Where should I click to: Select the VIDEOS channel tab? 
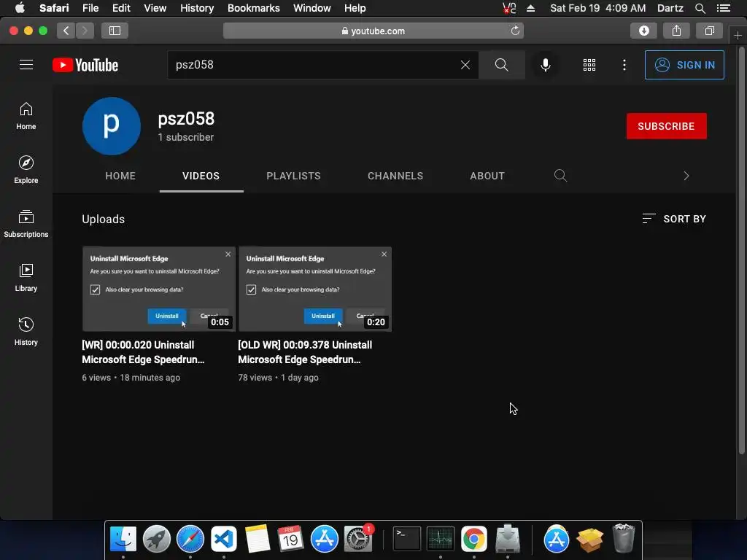point(201,176)
